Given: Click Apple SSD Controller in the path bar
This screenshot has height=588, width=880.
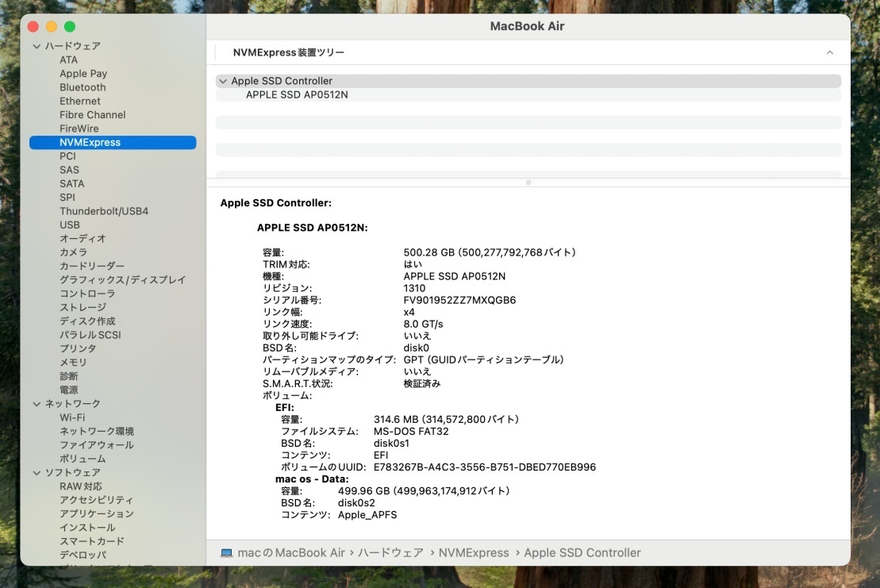Looking at the screenshot, I should pyautogui.click(x=582, y=553).
